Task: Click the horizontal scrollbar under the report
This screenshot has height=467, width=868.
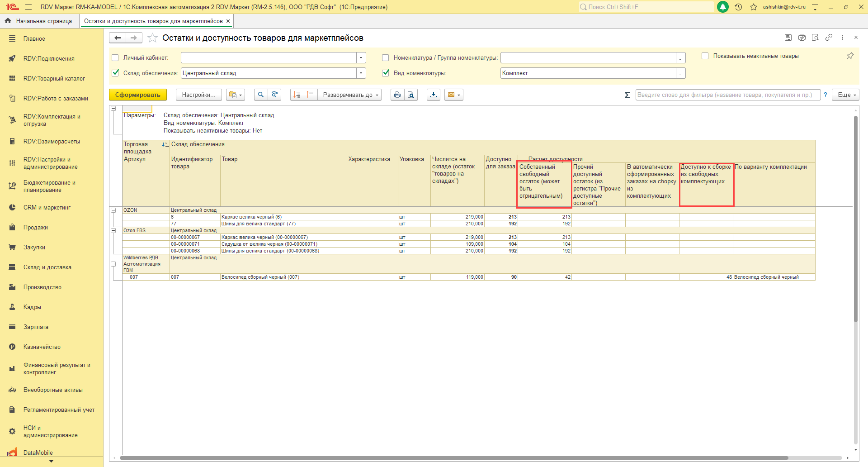Action: (x=452, y=458)
